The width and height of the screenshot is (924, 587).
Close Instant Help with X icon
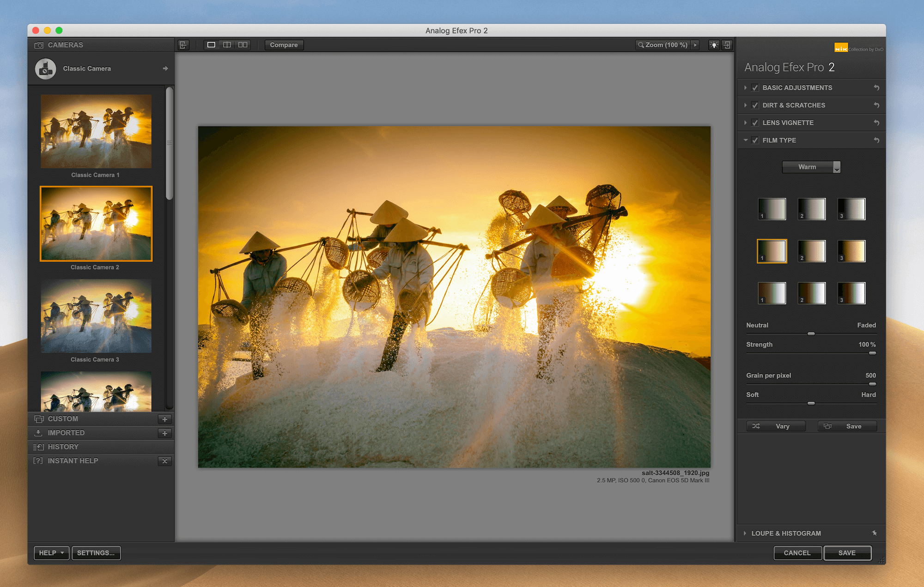point(164,461)
